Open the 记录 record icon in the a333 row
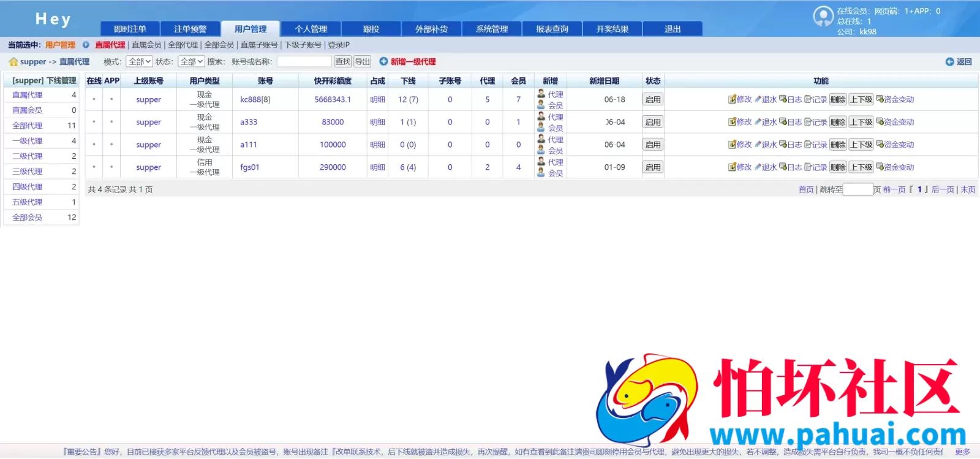 pyautogui.click(x=808, y=122)
